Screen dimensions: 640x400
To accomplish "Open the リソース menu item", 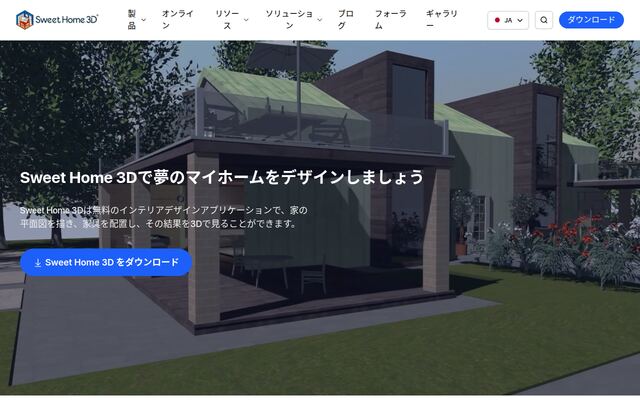I will click(x=227, y=20).
